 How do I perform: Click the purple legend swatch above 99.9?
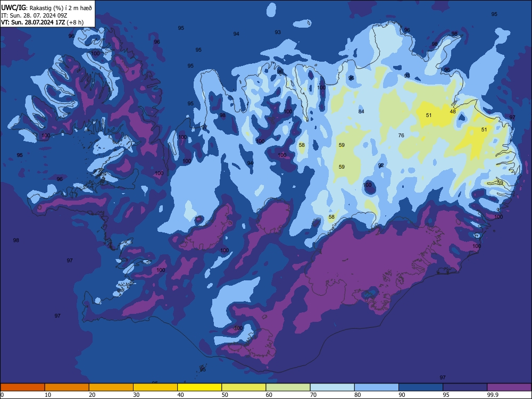click(509, 387)
